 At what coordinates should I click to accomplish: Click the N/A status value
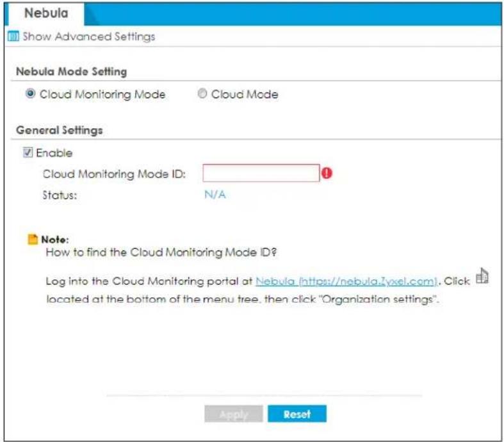(215, 195)
